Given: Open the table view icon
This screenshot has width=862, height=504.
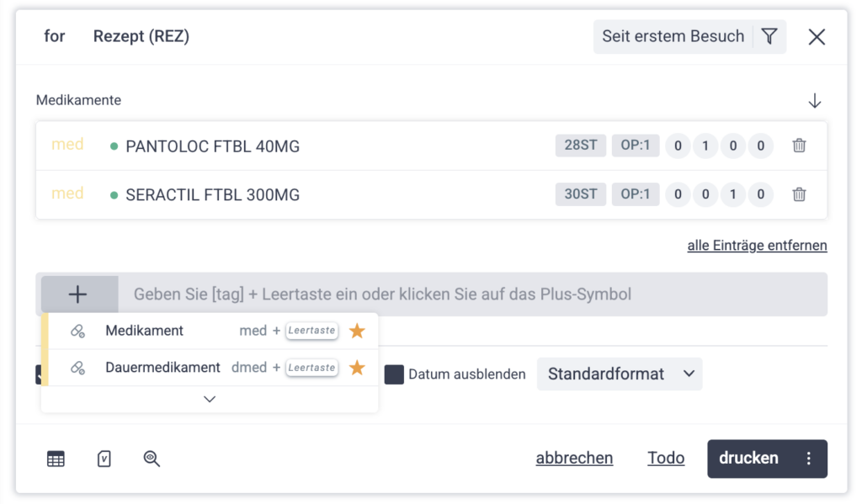Looking at the screenshot, I should [56, 459].
